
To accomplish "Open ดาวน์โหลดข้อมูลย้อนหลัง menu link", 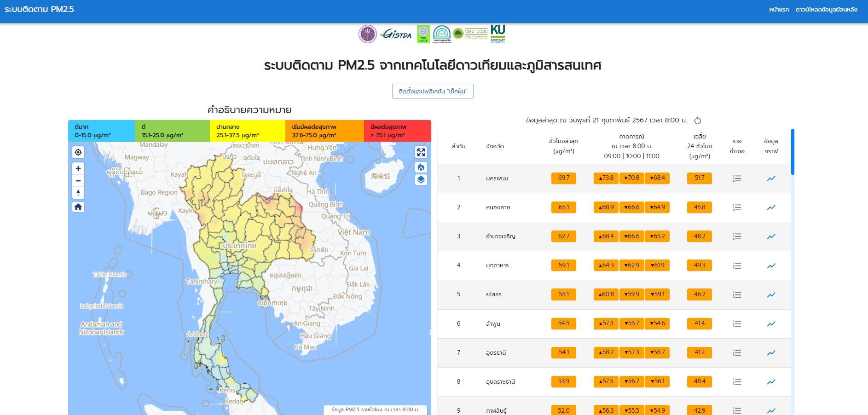I will coord(826,10).
